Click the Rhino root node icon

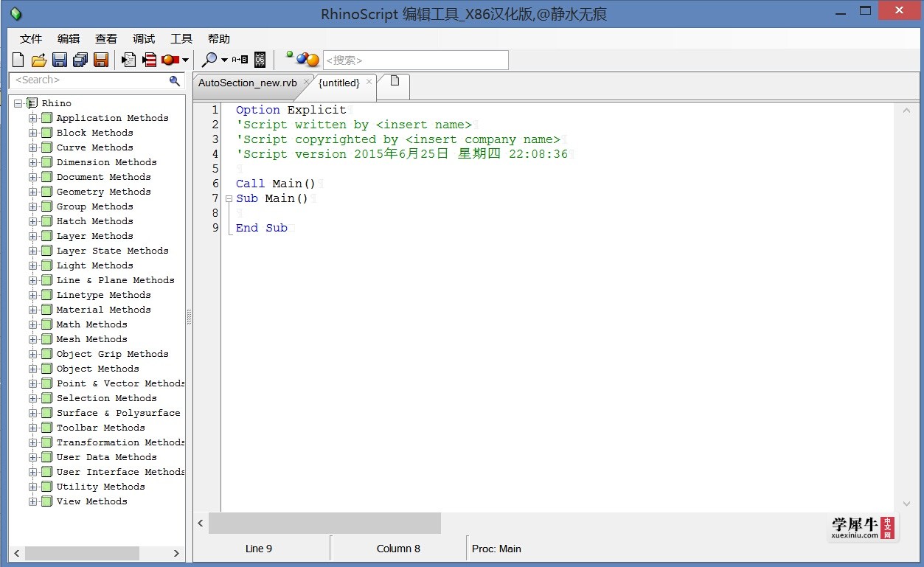coord(32,103)
